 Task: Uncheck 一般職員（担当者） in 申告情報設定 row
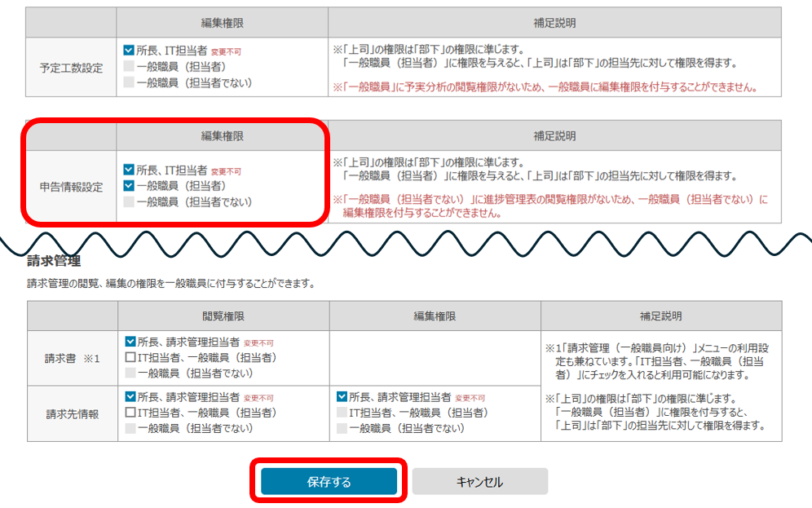tap(129, 186)
